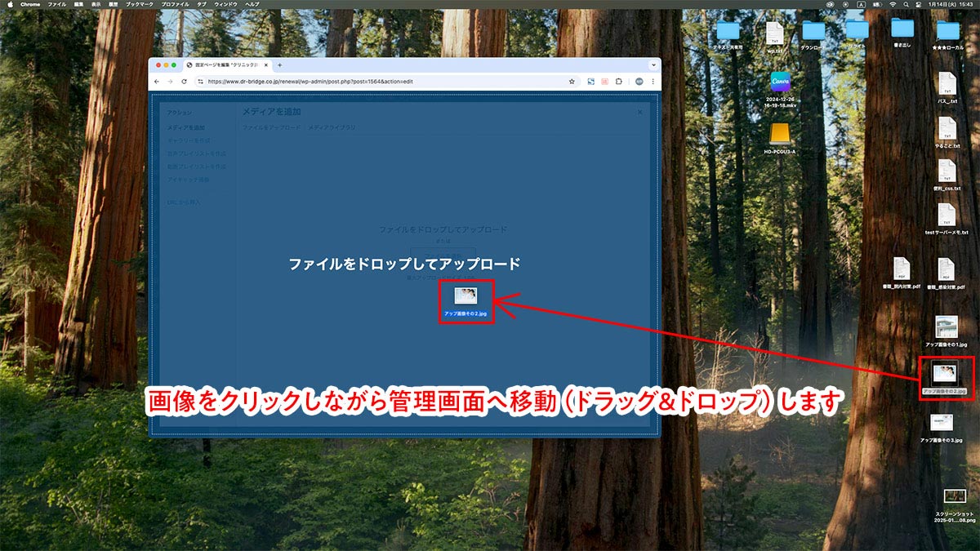The height and width of the screenshot is (551, 980).
Task: Open the ファイル menu
Action: pos(57,4)
